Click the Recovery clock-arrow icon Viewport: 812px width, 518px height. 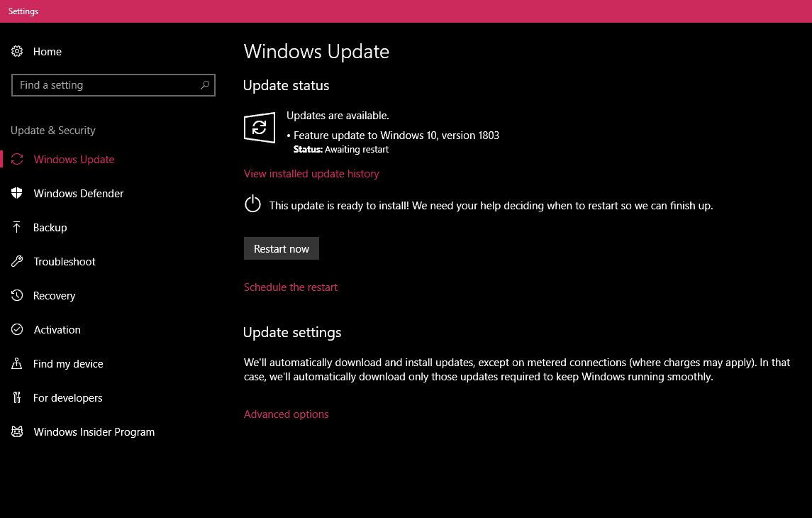click(x=17, y=295)
